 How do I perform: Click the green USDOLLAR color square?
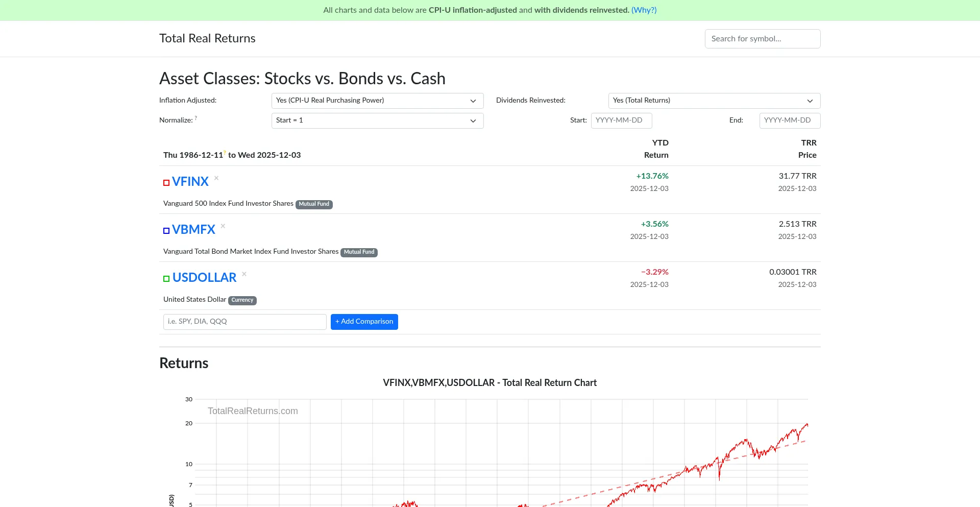click(166, 279)
